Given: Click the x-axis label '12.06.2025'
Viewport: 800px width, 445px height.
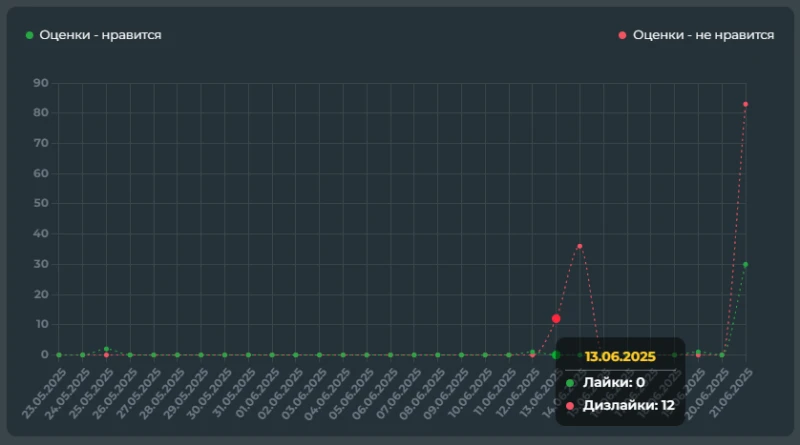Looking at the screenshot, I should [517, 393].
